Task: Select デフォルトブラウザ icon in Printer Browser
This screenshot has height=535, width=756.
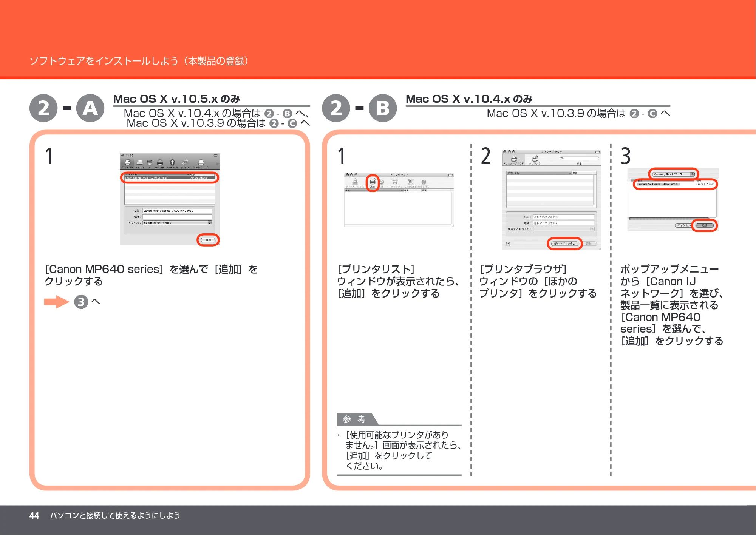Action: (514, 160)
